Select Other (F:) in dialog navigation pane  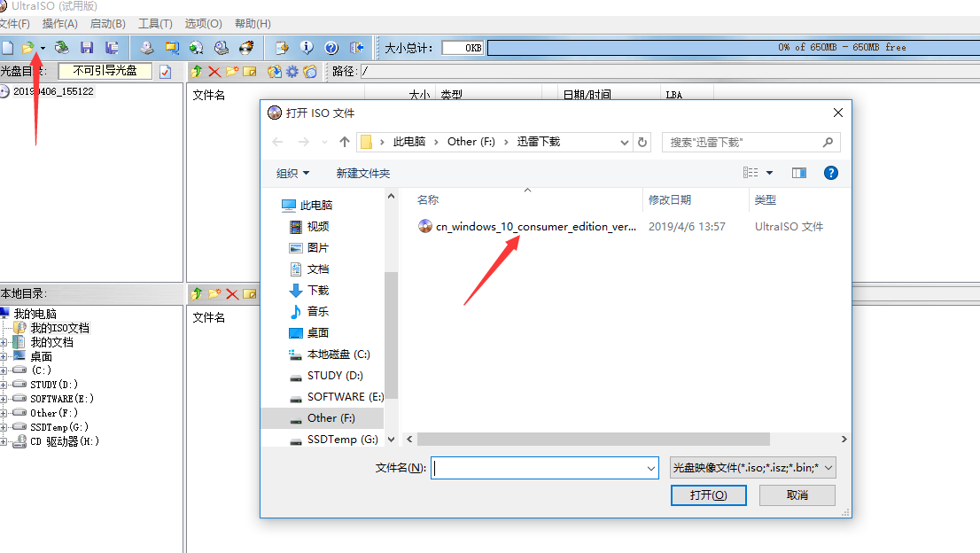click(323, 418)
